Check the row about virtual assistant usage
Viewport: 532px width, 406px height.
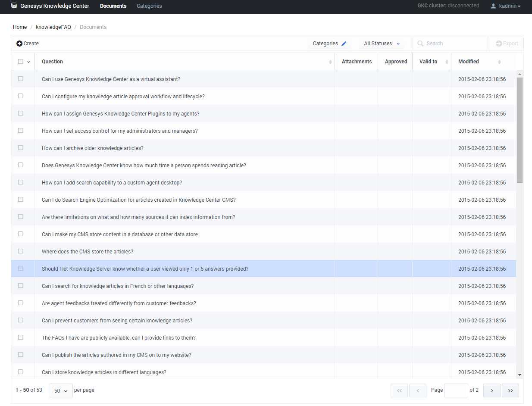[x=20, y=78]
